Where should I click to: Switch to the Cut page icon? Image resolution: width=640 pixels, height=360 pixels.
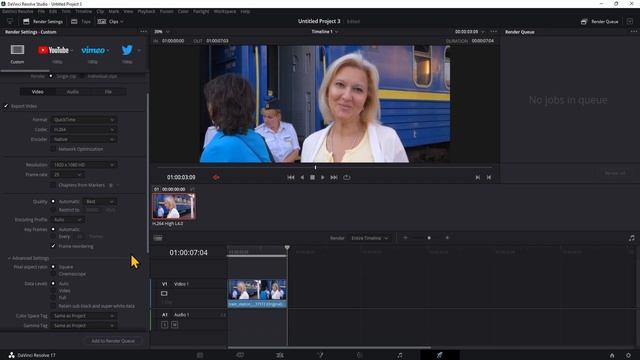coord(240,355)
